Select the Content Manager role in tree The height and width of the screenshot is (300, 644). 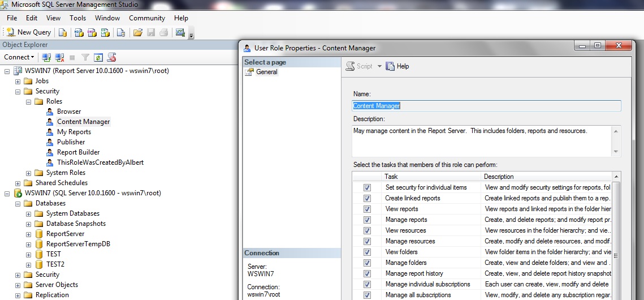83,122
